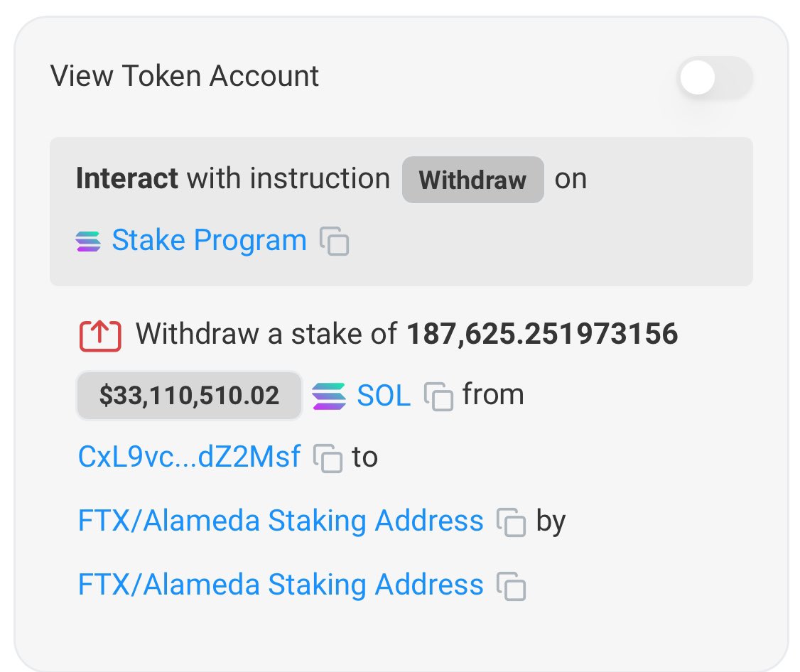Copy the second FTX/Alameda Staking Address
This screenshot has height=672, width=800.
coord(512,586)
